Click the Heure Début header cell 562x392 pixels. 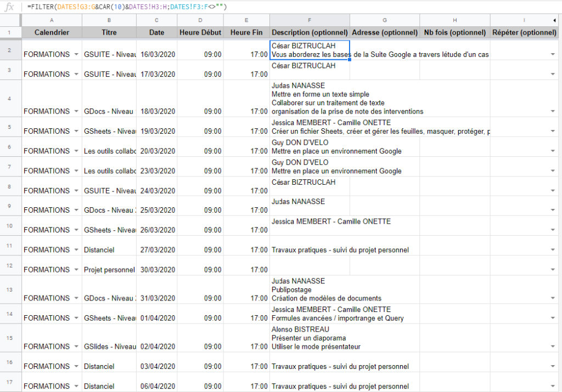pyautogui.click(x=200, y=32)
